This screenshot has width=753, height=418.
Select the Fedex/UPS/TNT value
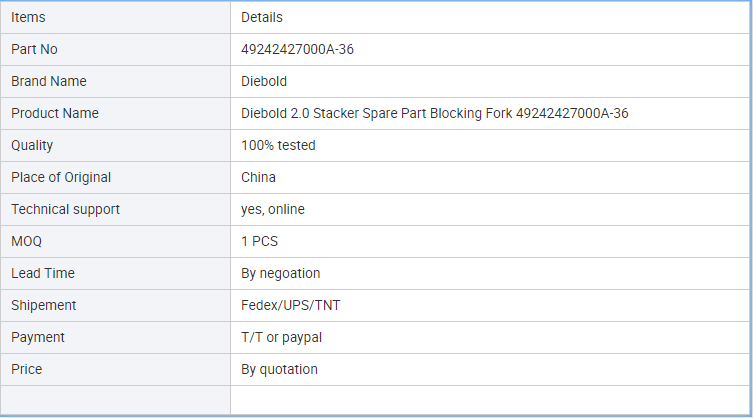point(291,306)
